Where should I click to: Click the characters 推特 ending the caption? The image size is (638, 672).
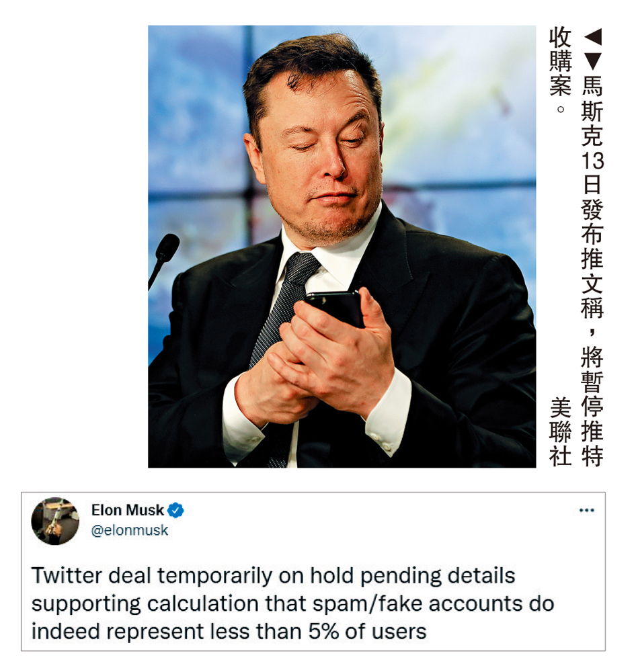[x=592, y=443]
